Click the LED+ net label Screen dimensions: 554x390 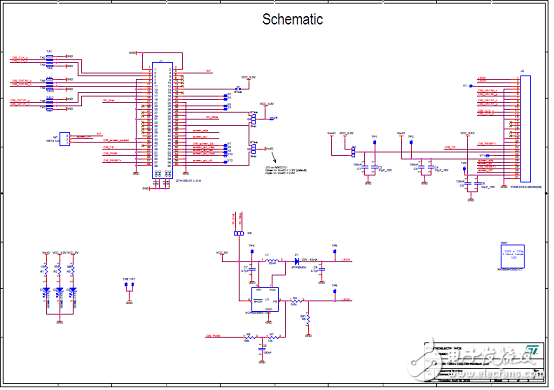pyautogui.click(x=347, y=260)
